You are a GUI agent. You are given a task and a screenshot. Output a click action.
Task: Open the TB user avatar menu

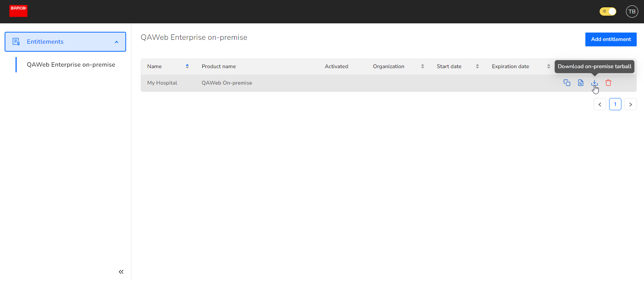tap(632, 11)
